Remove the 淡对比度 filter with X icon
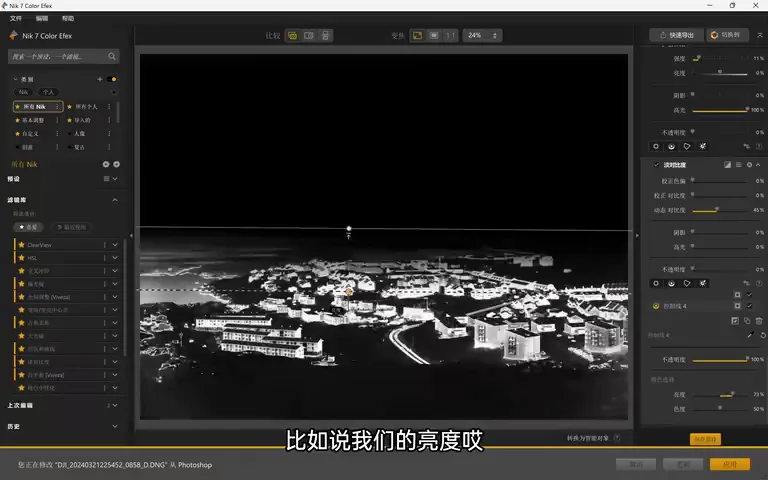Screen dimensions: 768x480 pos(749,165)
